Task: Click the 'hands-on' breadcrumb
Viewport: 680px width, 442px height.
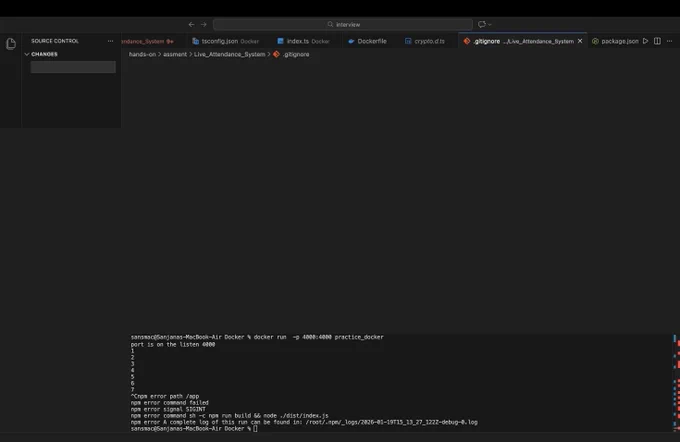Action: point(142,54)
